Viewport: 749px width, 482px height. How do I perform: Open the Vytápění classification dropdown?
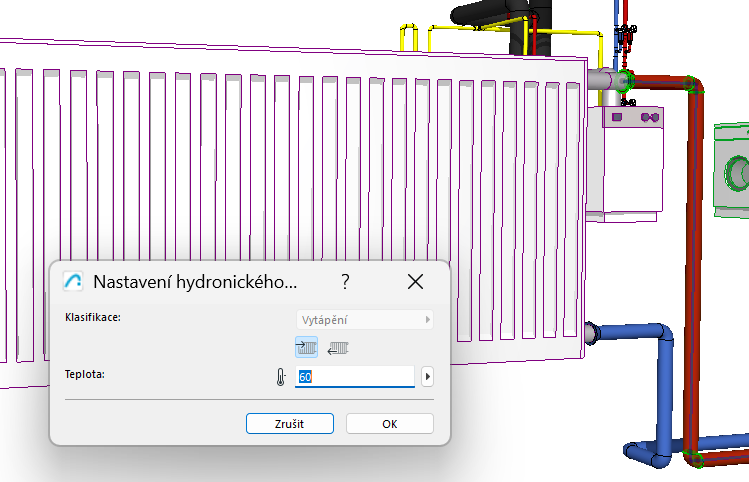365,320
